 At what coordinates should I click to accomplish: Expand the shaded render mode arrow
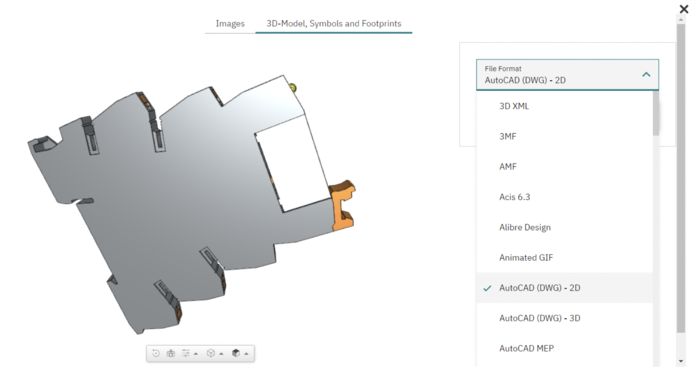246,354
